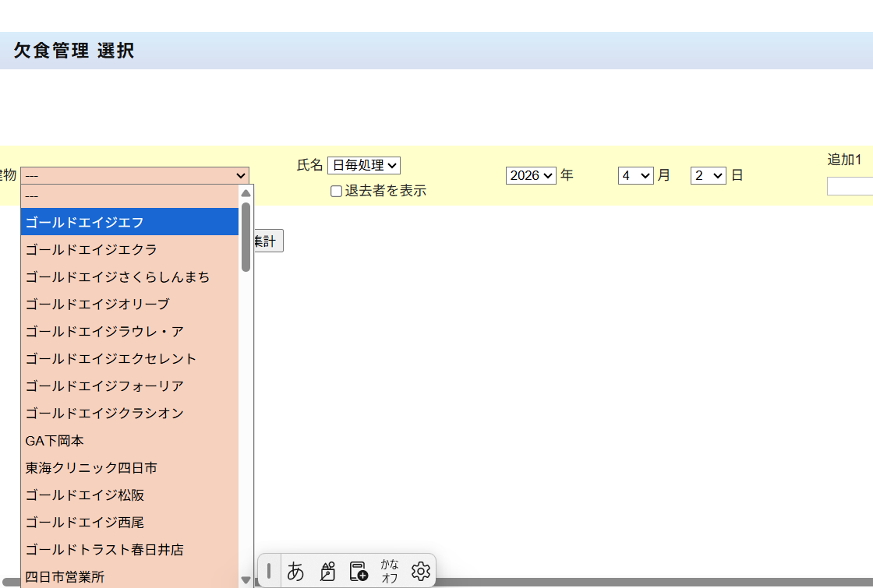Select ゴールドトラスト春日井店 option
Image resolution: width=873 pixels, height=588 pixels.
coord(129,550)
